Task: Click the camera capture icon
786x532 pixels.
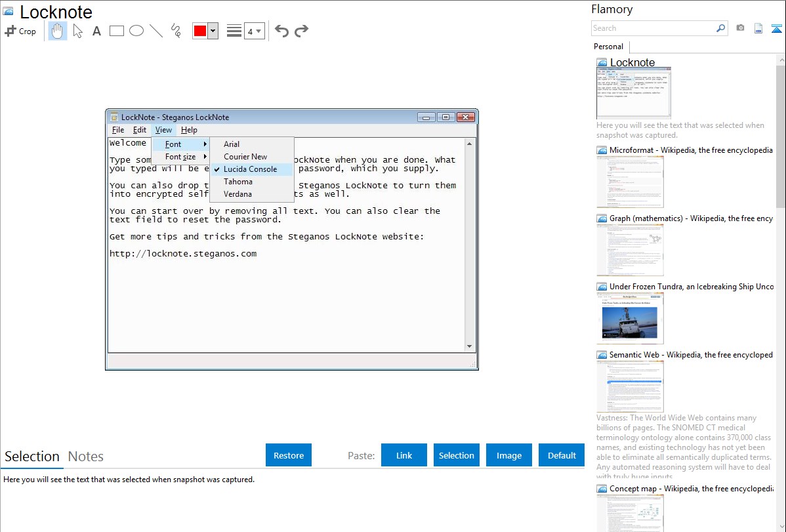Action: coord(740,28)
